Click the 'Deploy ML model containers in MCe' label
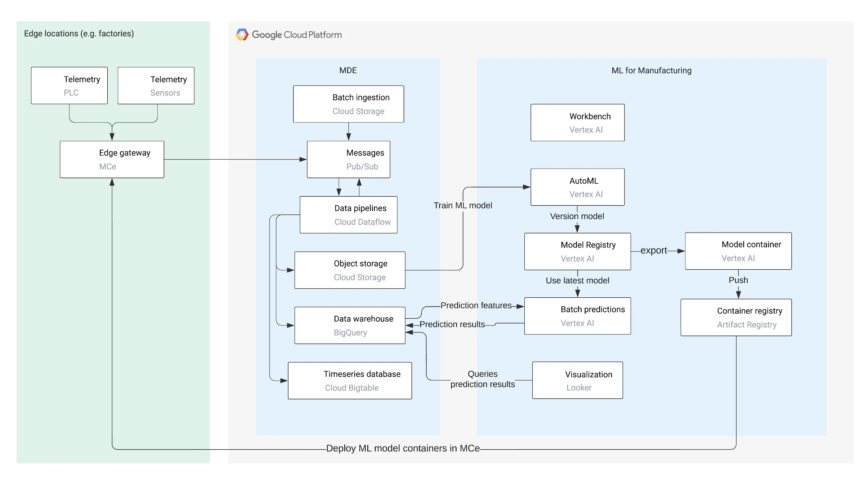The image size is (868, 477). [x=403, y=449]
